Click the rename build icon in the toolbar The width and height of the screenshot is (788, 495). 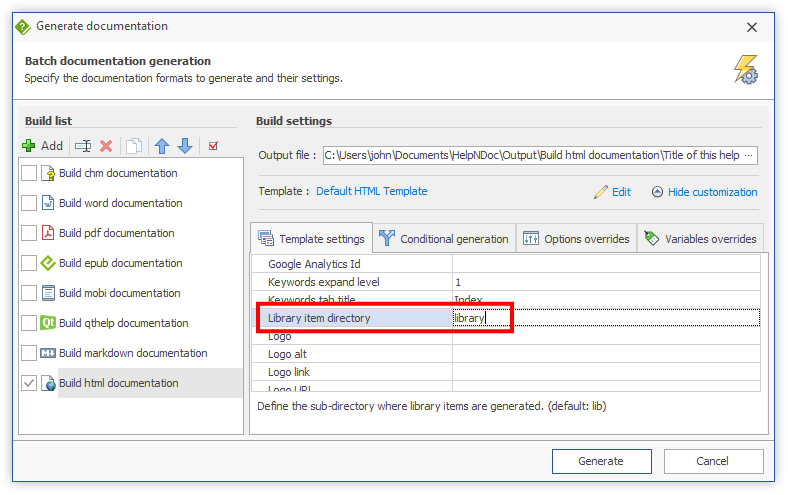(83, 146)
